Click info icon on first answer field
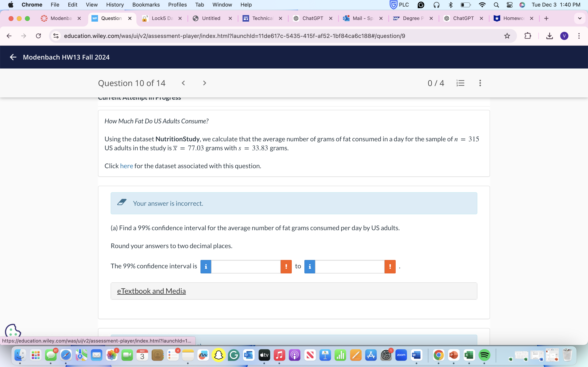588x367 pixels. coord(205,266)
